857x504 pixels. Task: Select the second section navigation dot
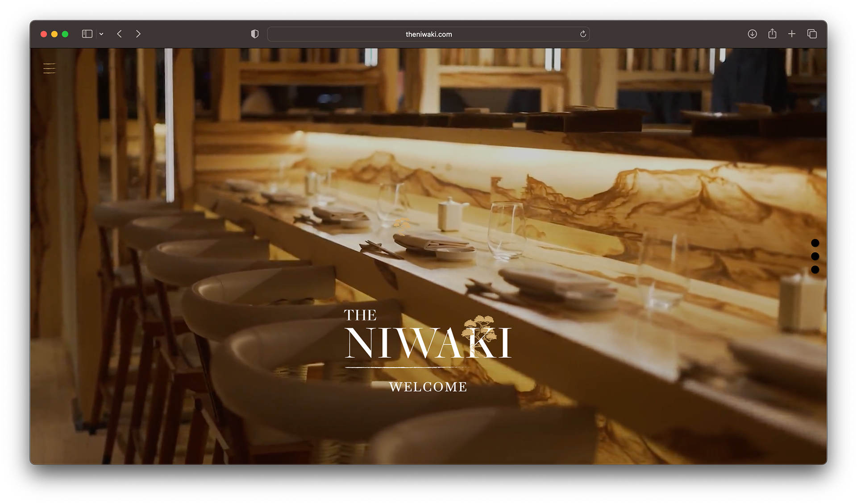815,256
